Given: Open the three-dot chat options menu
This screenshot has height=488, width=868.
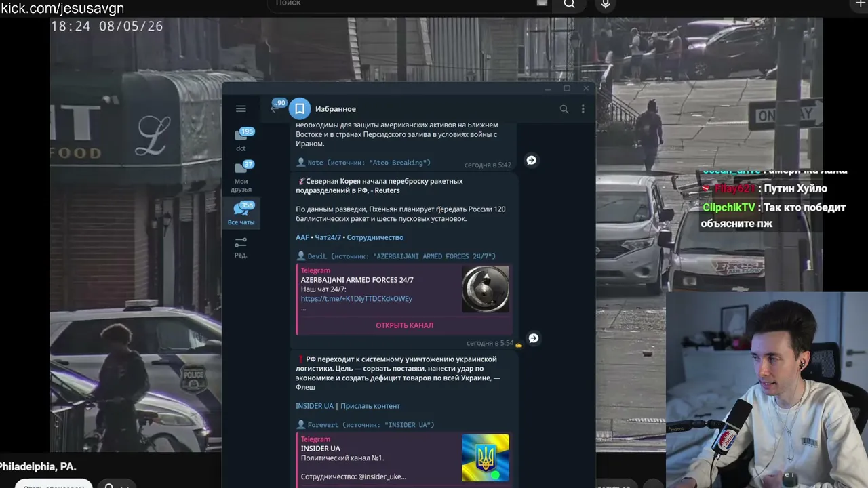Looking at the screenshot, I should 583,109.
